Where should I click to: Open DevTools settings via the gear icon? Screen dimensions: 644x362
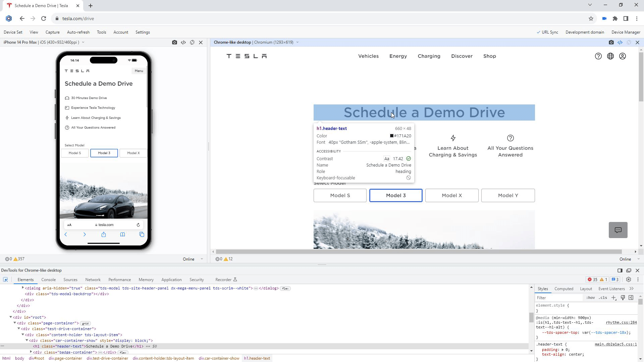click(629, 279)
